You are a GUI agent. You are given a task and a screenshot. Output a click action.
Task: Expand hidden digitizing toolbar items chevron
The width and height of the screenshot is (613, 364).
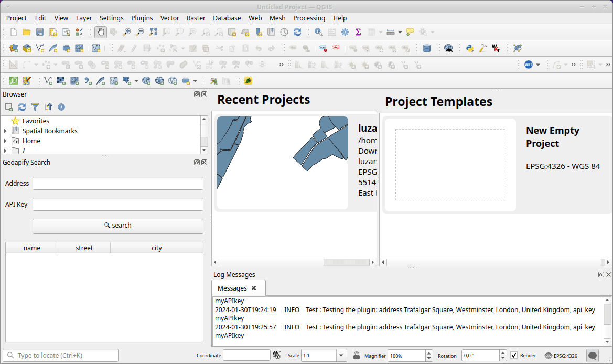pos(281,65)
